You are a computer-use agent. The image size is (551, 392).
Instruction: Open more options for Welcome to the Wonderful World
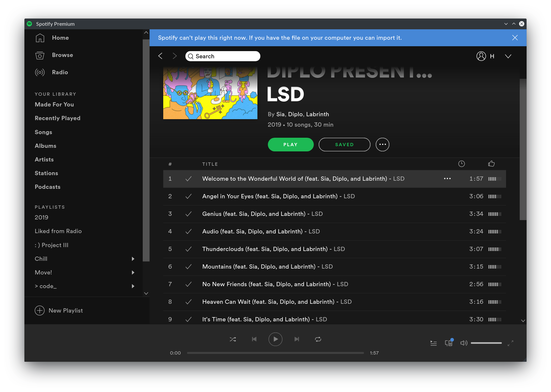click(x=447, y=179)
